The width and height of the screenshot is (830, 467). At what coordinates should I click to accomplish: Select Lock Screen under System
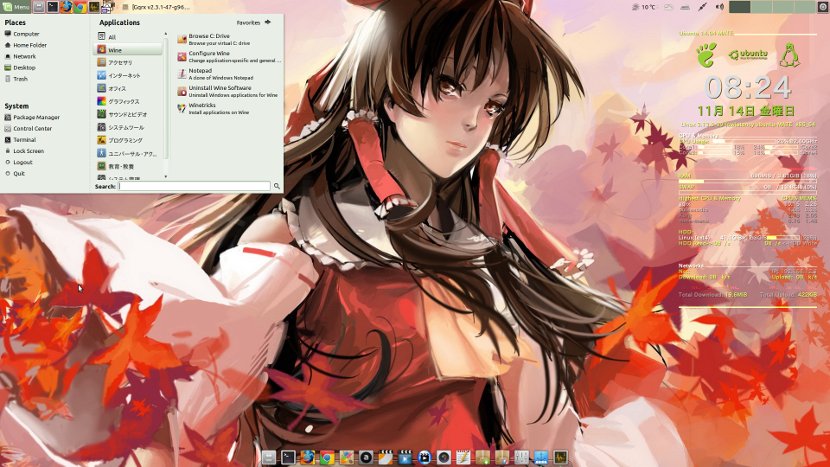pyautogui.click(x=24, y=151)
